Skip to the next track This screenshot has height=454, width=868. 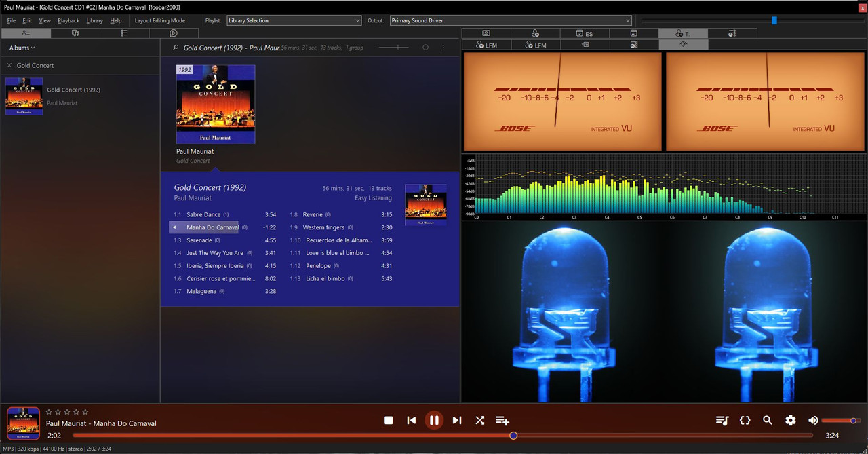click(457, 421)
